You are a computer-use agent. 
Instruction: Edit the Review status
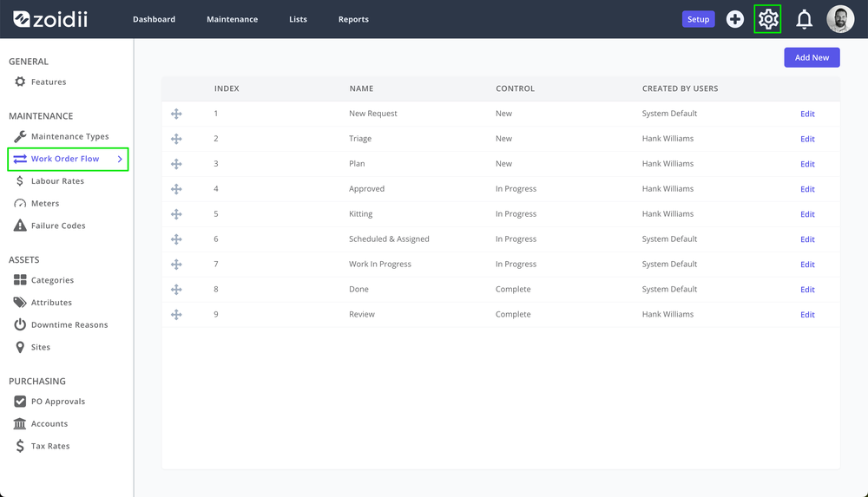coord(807,314)
